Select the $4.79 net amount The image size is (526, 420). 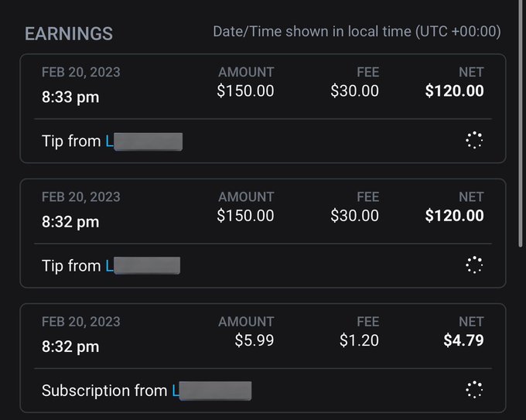pyautogui.click(x=463, y=340)
